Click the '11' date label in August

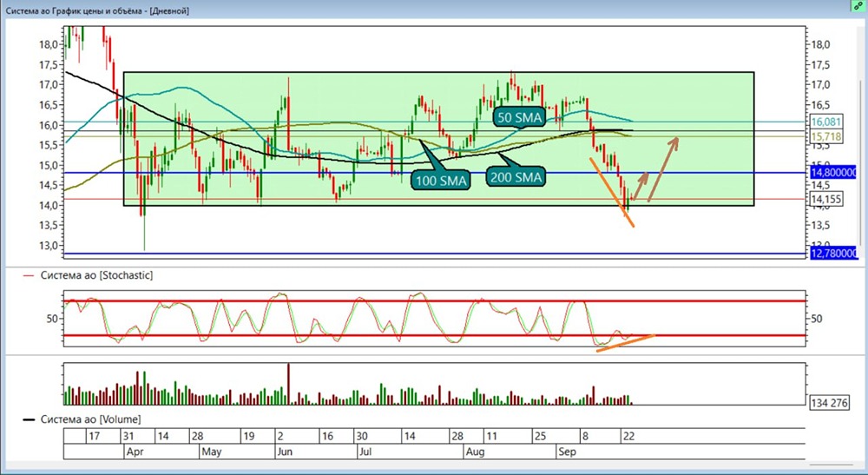tap(491, 436)
